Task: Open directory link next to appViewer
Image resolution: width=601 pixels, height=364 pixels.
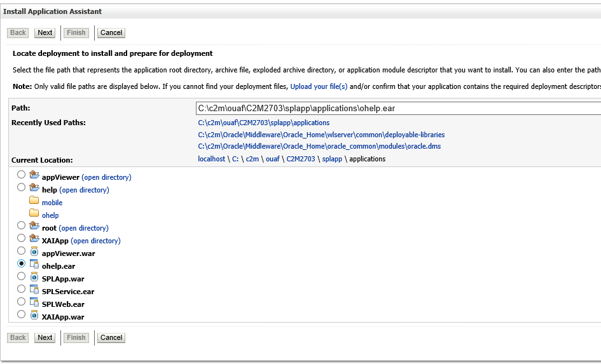Action: pos(107,177)
